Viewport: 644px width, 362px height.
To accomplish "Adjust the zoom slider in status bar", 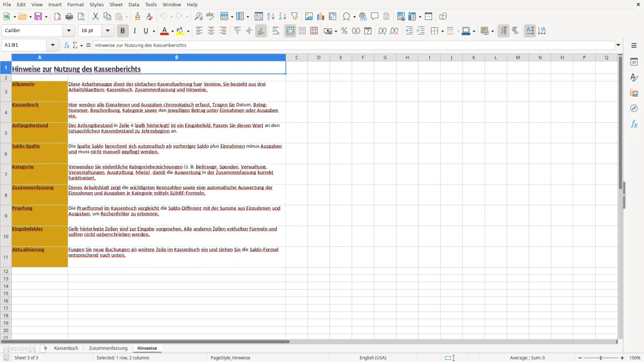I will (x=601, y=358).
